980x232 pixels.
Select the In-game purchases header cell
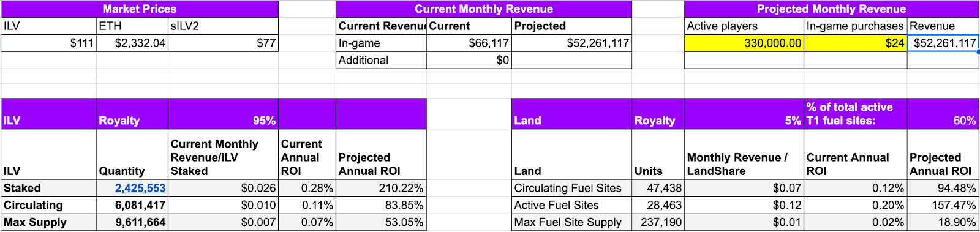pyautogui.click(x=855, y=26)
